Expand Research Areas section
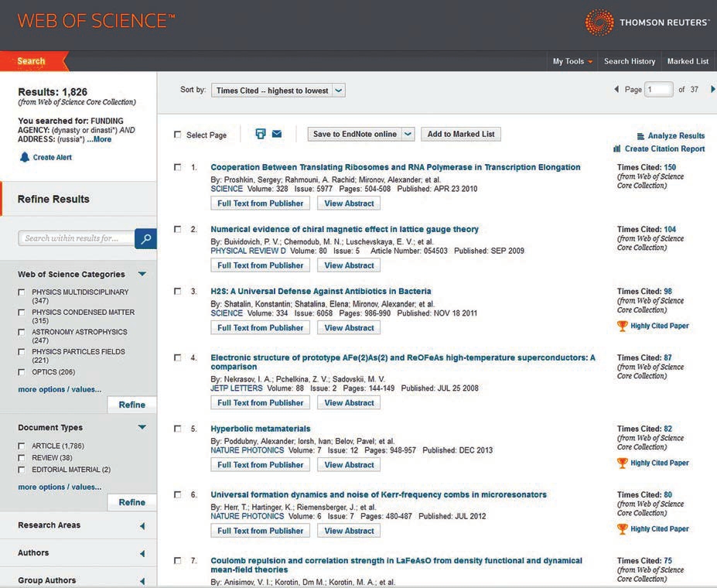The height and width of the screenshot is (588, 717). (142, 526)
